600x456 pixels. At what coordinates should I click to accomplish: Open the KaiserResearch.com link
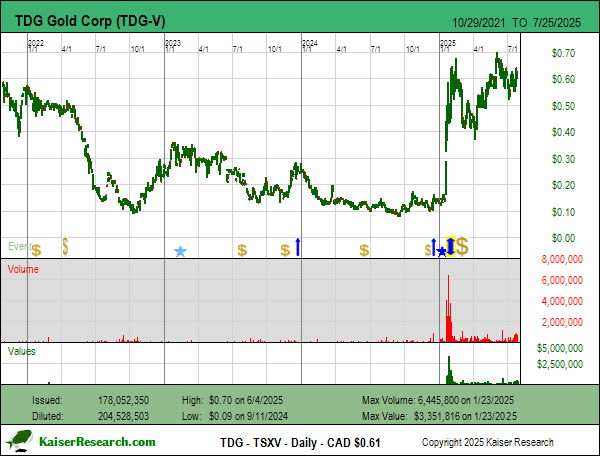click(x=97, y=442)
